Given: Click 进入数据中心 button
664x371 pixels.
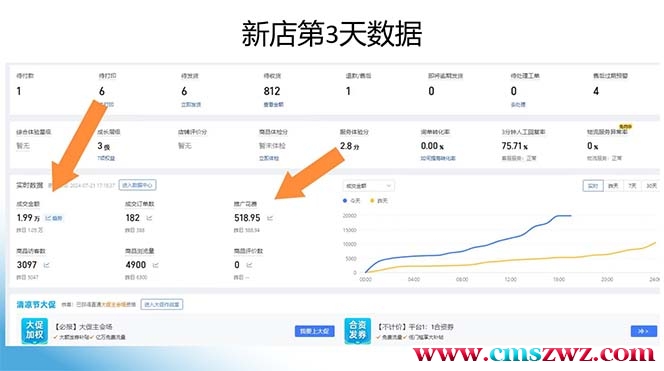Looking at the screenshot, I should tap(137, 185).
